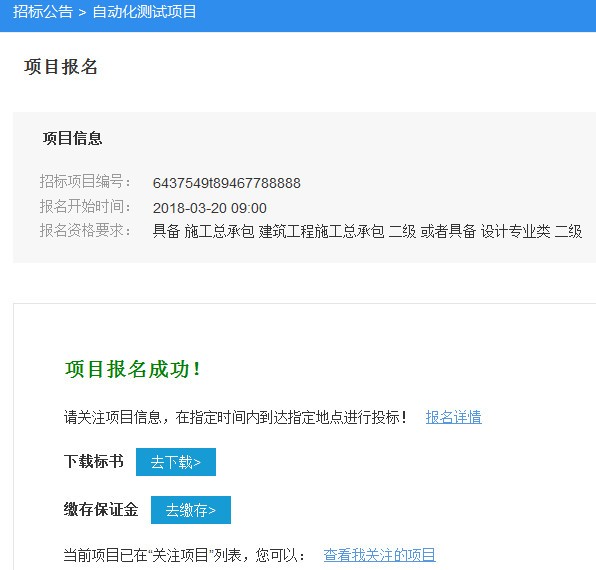Open the 招标公告 breadcrumb link
This screenshot has width=596, height=570.
pos(43,11)
